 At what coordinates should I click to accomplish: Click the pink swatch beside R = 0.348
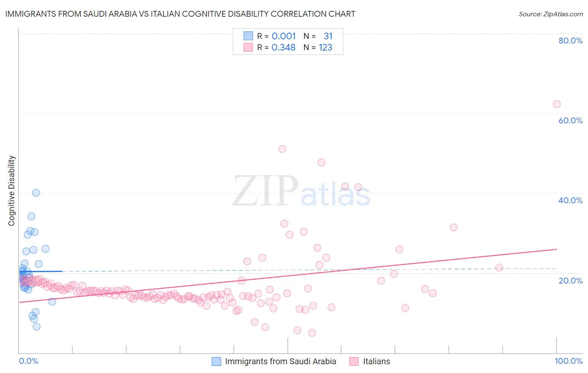click(x=248, y=47)
